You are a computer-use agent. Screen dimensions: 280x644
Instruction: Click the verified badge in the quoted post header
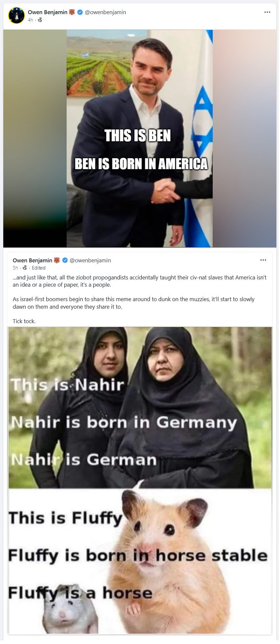[65, 260]
